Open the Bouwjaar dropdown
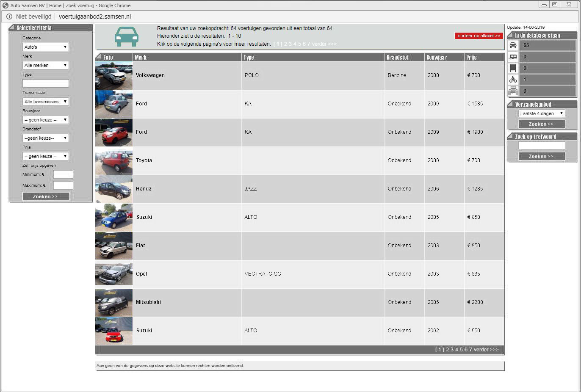The width and height of the screenshot is (581, 392). point(46,120)
